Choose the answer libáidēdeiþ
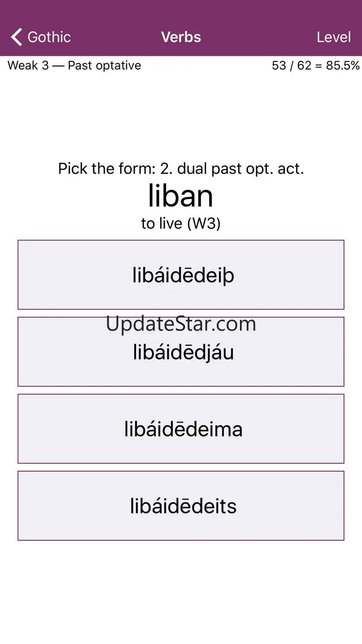The width and height of the screenshot is (362, 644). (x=181, y=275)
